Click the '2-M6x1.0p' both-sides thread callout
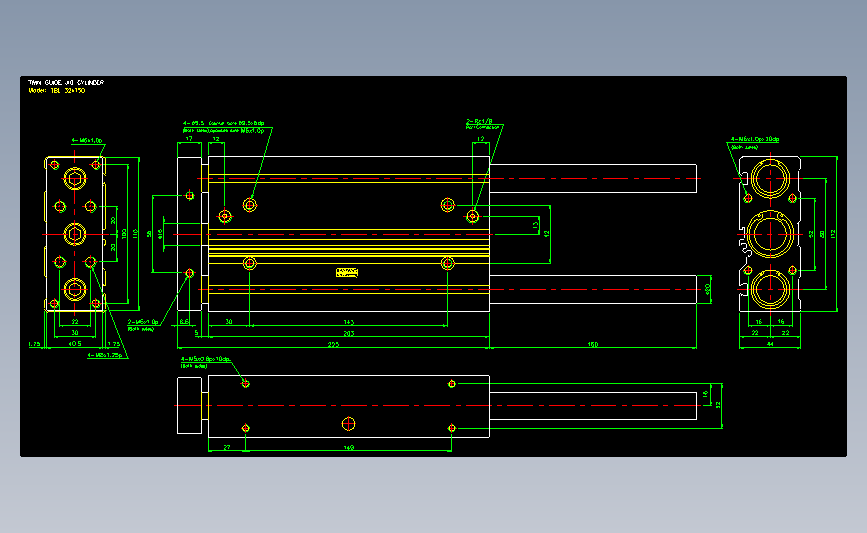Viewport: 867px width, 533px height. click(143, 322)
